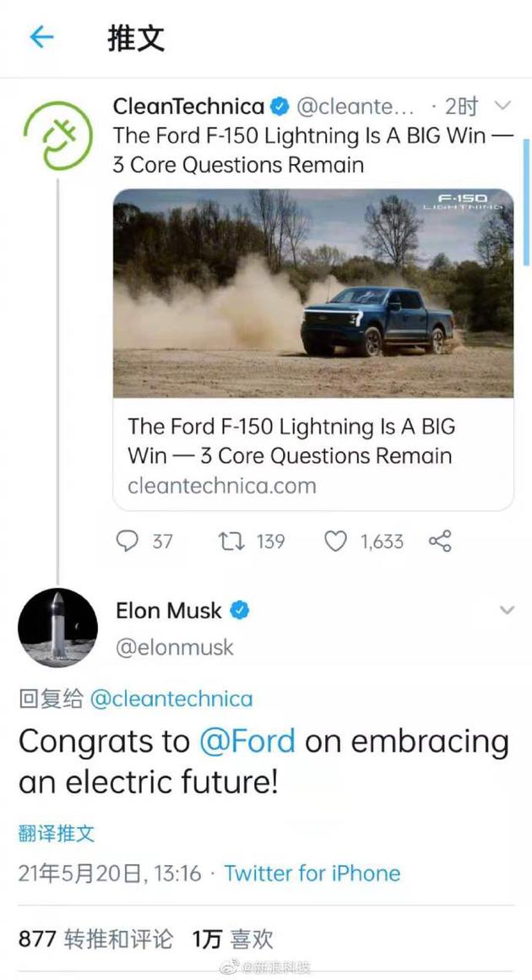Click Elon Musk's verified badge
532x980 pixels.
click(241, 610)
